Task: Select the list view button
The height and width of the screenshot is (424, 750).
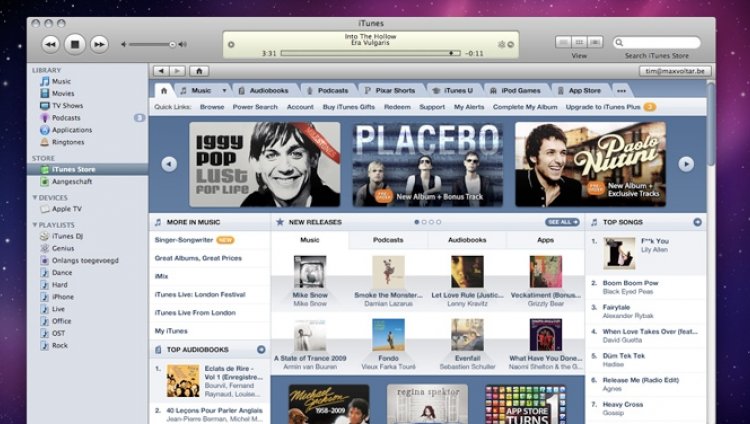Action: tap(563, 42)
